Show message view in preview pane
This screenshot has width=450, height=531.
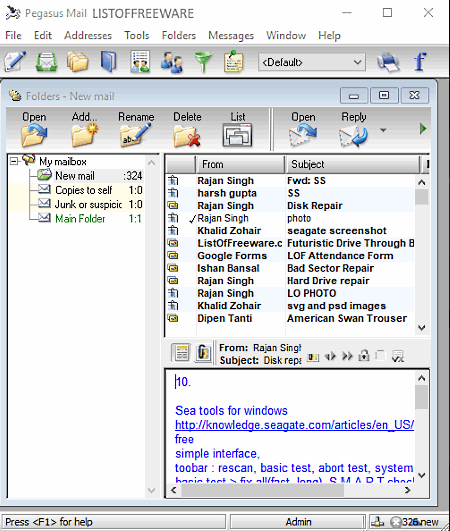point(181,353)
